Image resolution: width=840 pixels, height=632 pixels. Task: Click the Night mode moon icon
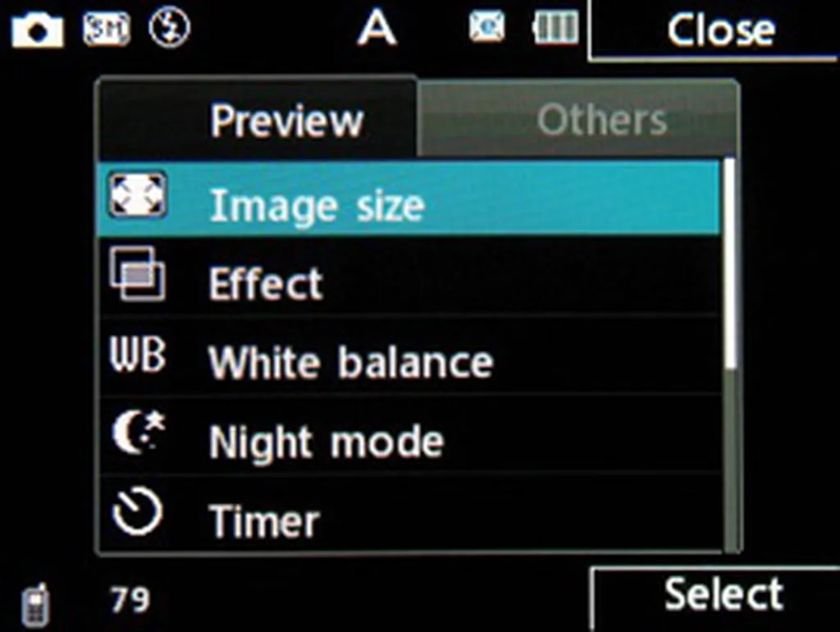pos(139,432)
